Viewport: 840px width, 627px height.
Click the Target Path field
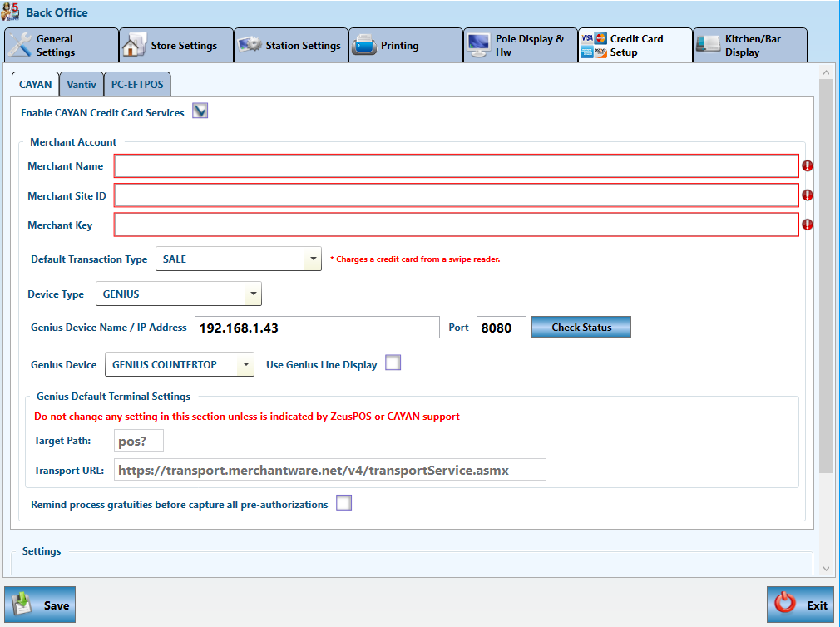pyautogui.click(x=139, y=441)
